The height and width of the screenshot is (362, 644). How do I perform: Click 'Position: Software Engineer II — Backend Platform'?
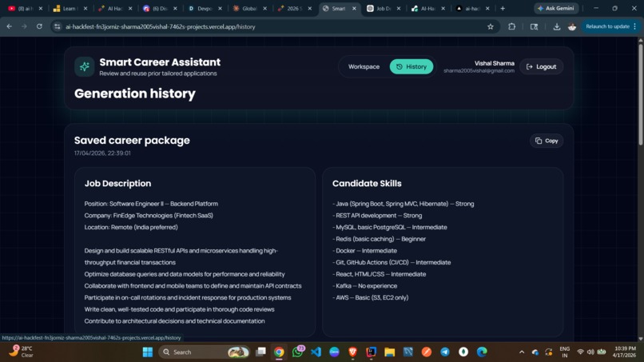151,204
